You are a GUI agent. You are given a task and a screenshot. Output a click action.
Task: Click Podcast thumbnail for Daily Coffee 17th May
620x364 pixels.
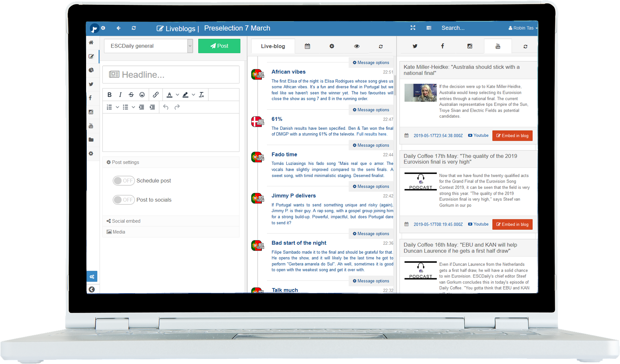(x=420, y=181)
